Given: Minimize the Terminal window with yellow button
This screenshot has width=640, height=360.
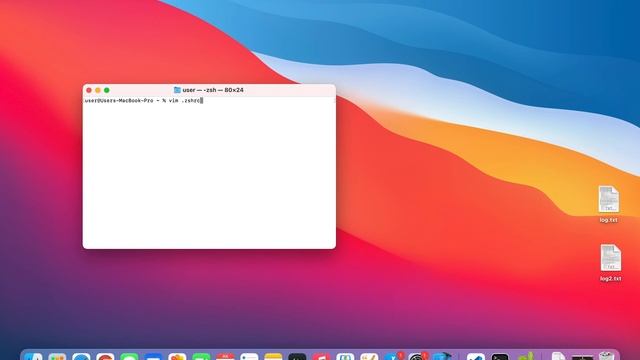Looking at the screenshot, I should coord(98,90).
